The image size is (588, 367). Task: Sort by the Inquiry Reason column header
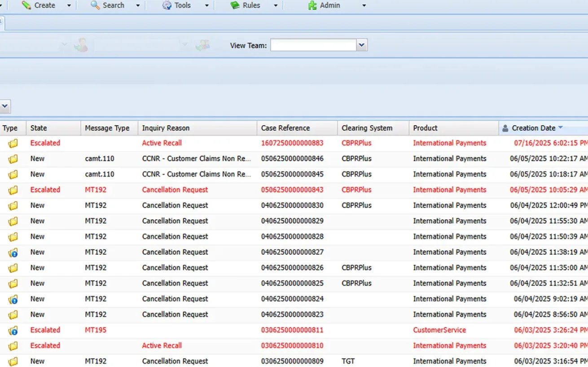click(166, 128)
